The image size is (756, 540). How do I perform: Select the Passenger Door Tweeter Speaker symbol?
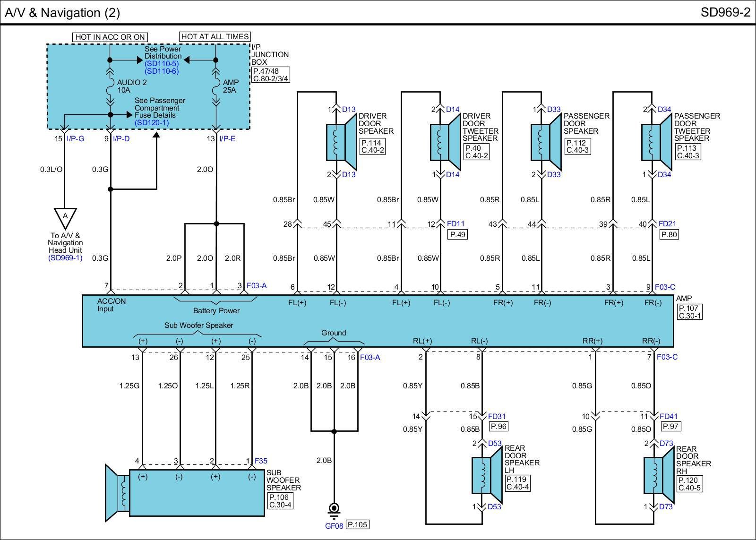657,142
